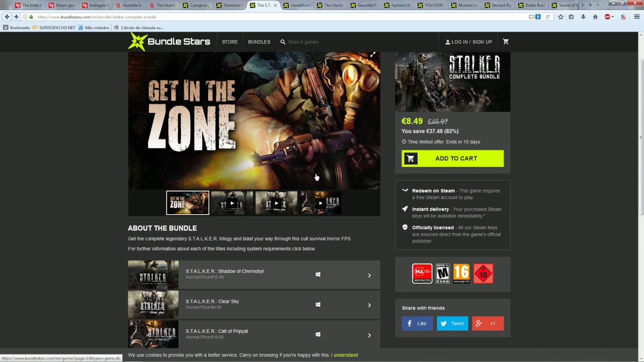The height and width of the screenshot is (362, 644).
Task: Expand the hero image to fullscreen
Action: [373, 54]
